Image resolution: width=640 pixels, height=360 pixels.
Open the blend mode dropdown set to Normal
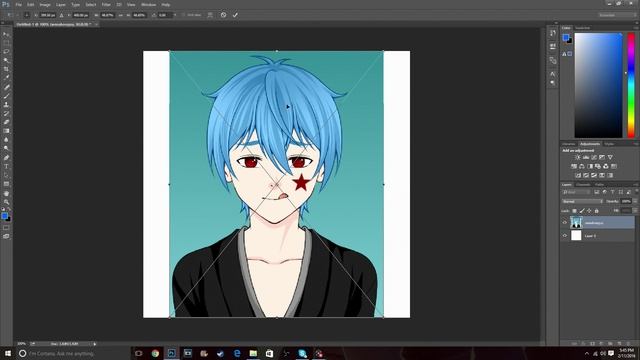[x=582, y=201]
